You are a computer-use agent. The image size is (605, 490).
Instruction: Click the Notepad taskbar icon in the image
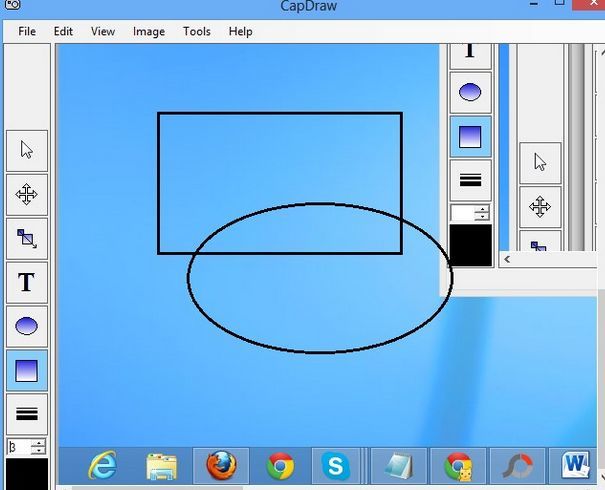click(x=399, y=466)
